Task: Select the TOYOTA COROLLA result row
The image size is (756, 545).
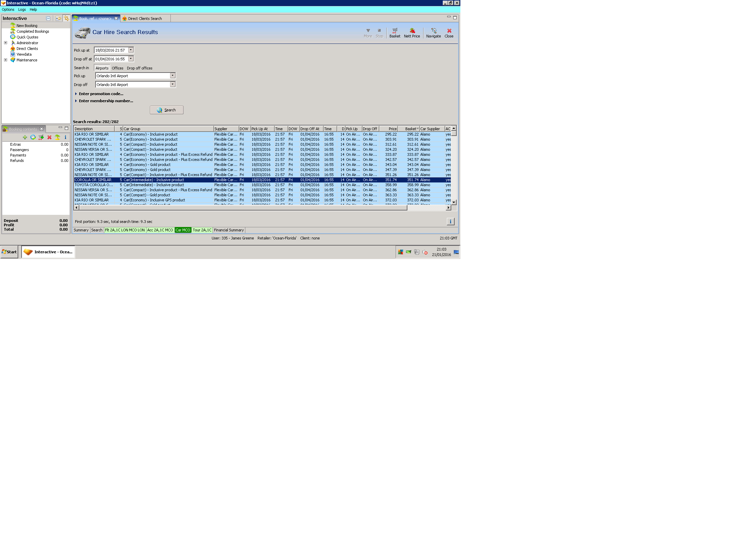Action: tap(94, 185)
